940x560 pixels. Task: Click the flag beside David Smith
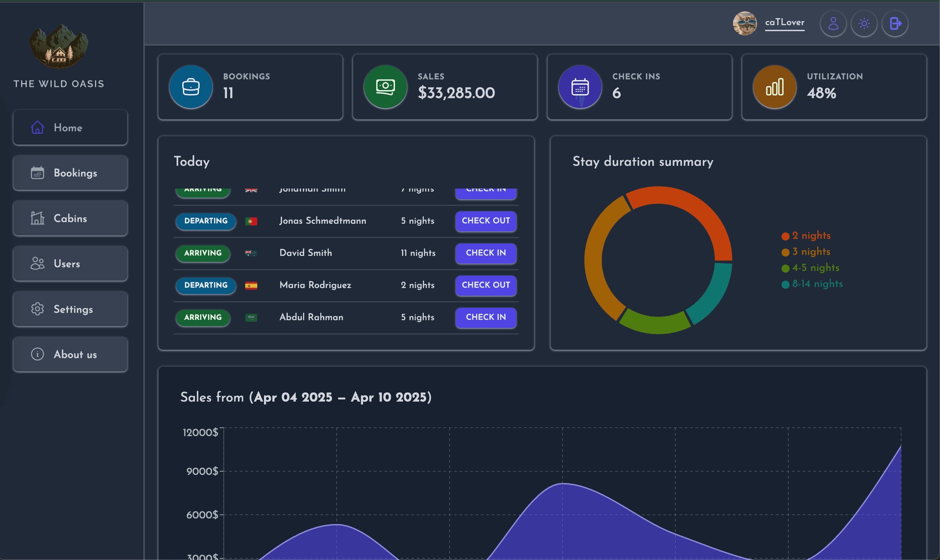tap(251, 253)
